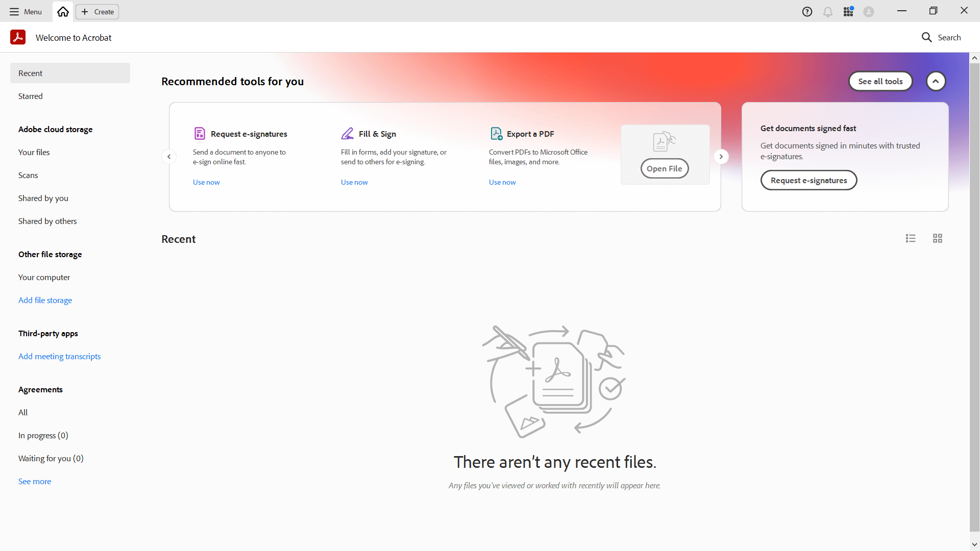The width and height of the screenshot is (980, 551).
Task: Click Use now under Export a PDF
Action: tap(502, 182)
